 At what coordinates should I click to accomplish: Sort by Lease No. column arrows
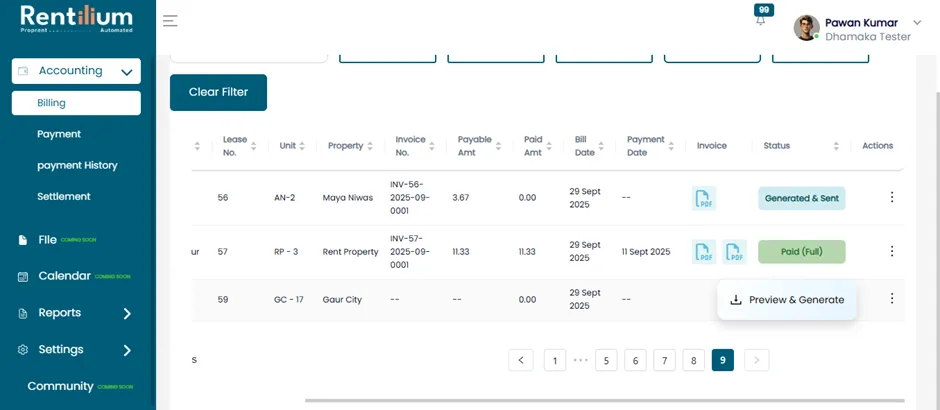tap(253, 146)
